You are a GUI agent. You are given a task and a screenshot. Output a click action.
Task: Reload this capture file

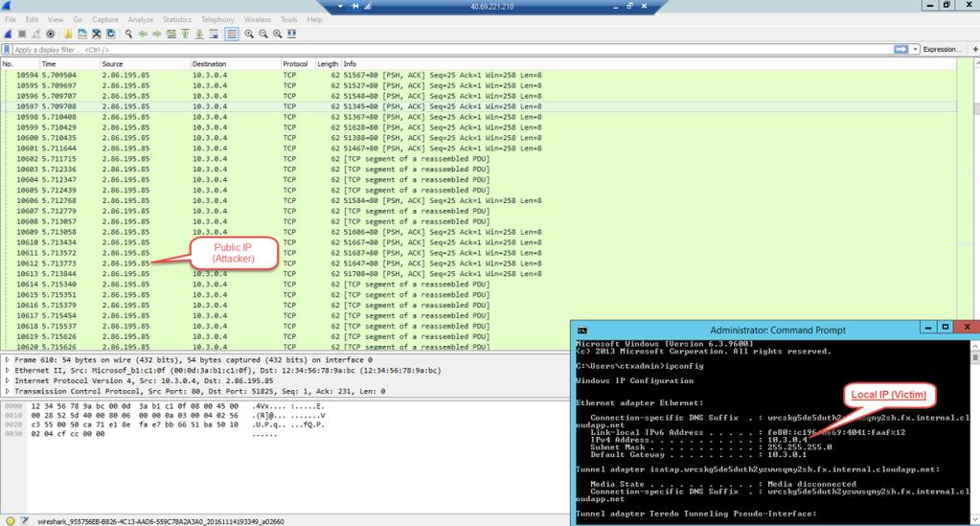click(x=110, y=34)
